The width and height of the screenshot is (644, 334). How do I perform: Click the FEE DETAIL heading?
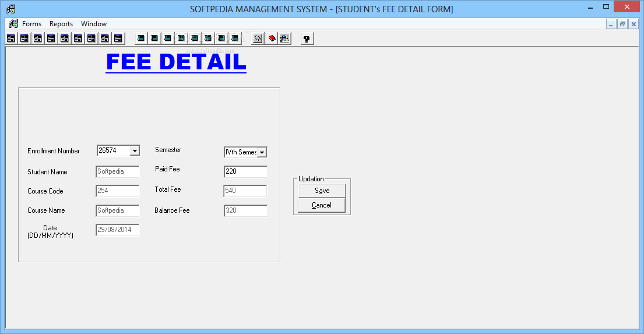(176, 62)
